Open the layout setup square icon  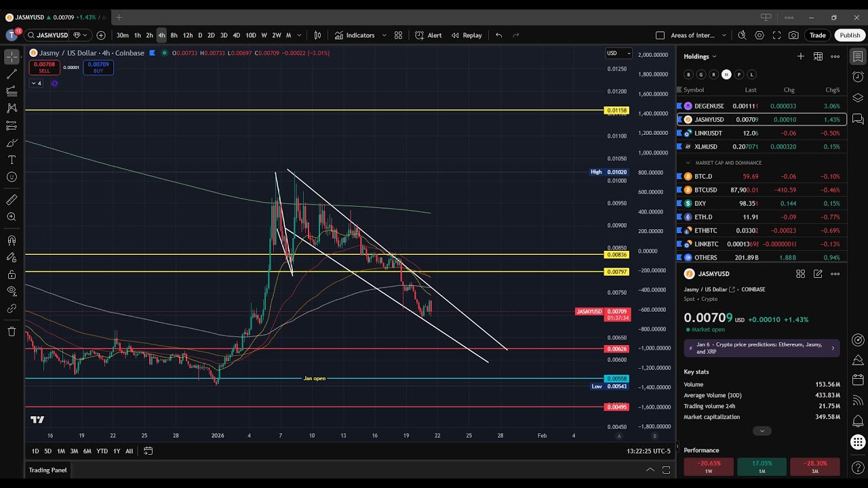[660, 35]
